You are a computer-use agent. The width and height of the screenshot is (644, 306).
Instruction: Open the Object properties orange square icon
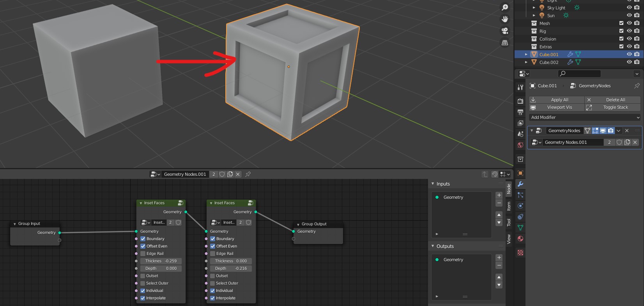coord(520,173)
